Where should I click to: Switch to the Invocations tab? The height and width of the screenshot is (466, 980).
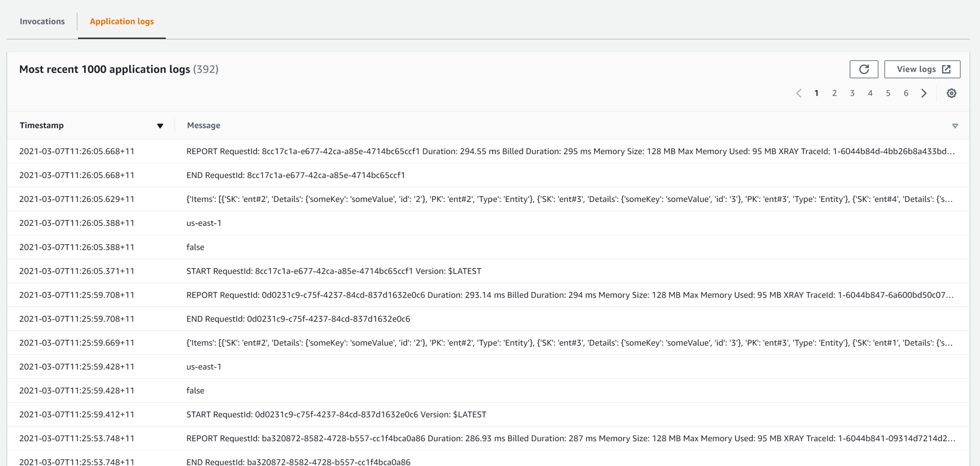tap(42, 21)
